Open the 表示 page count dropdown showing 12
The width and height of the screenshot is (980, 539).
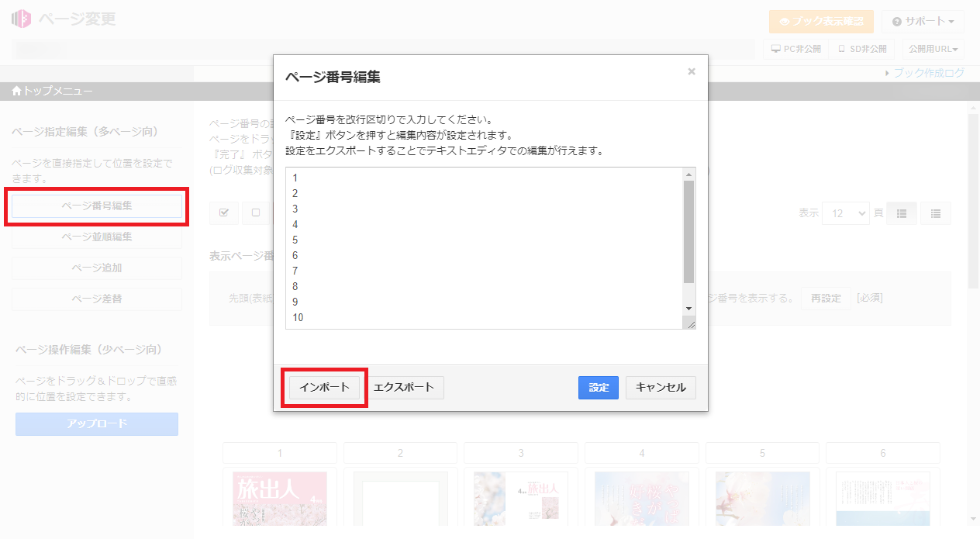(x=845, y=213)
